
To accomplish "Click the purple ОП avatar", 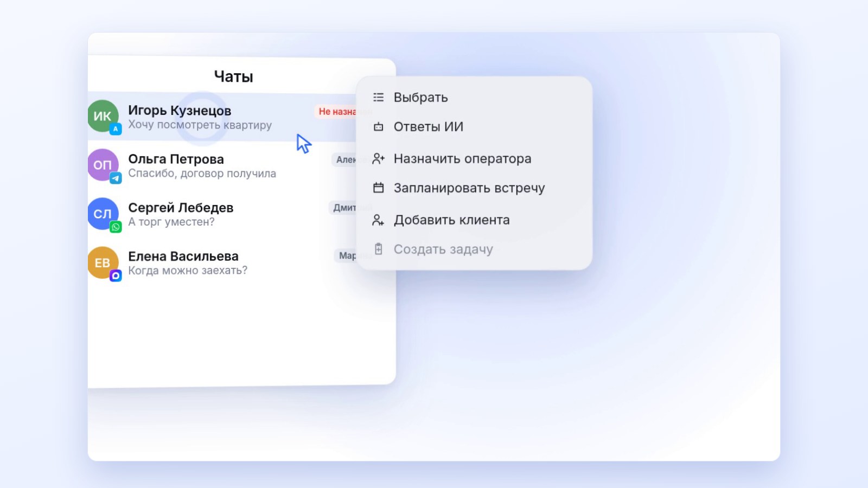I will [x=103, y=165].
